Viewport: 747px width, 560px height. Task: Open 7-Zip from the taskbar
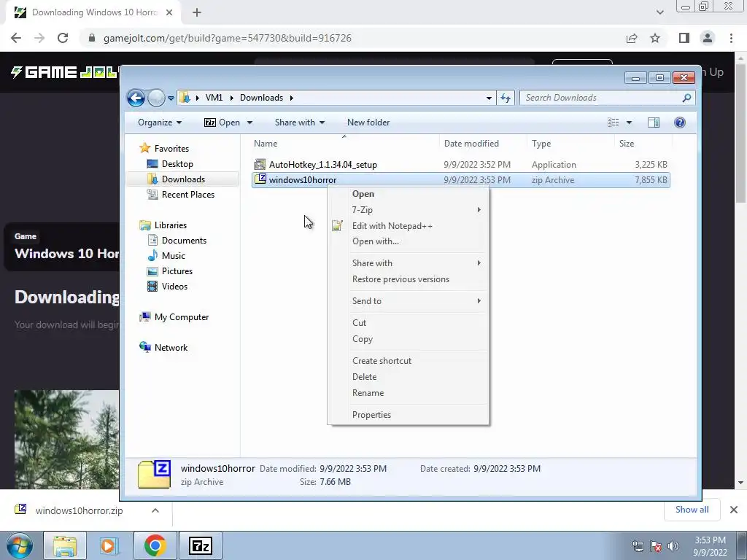200,545
